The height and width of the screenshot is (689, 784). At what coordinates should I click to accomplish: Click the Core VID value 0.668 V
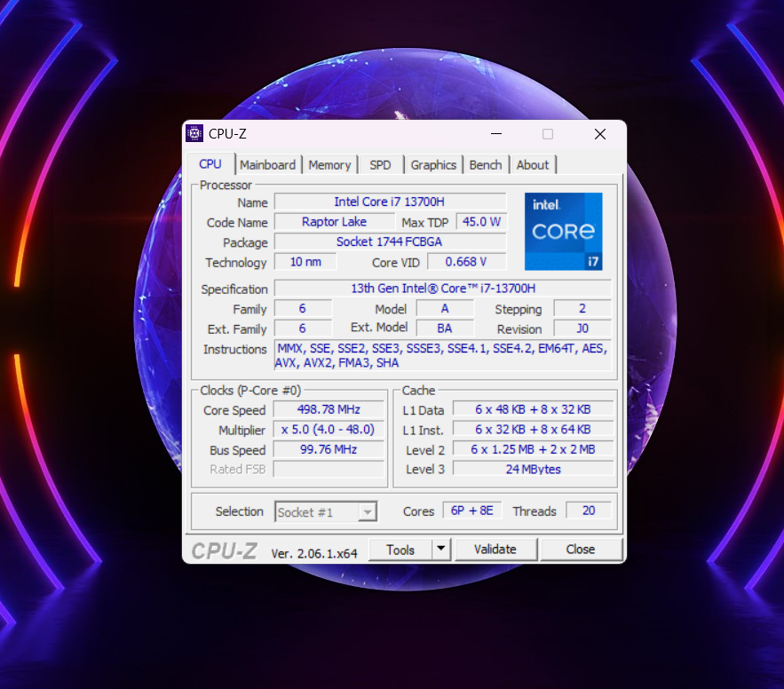(x=466, y=262)
